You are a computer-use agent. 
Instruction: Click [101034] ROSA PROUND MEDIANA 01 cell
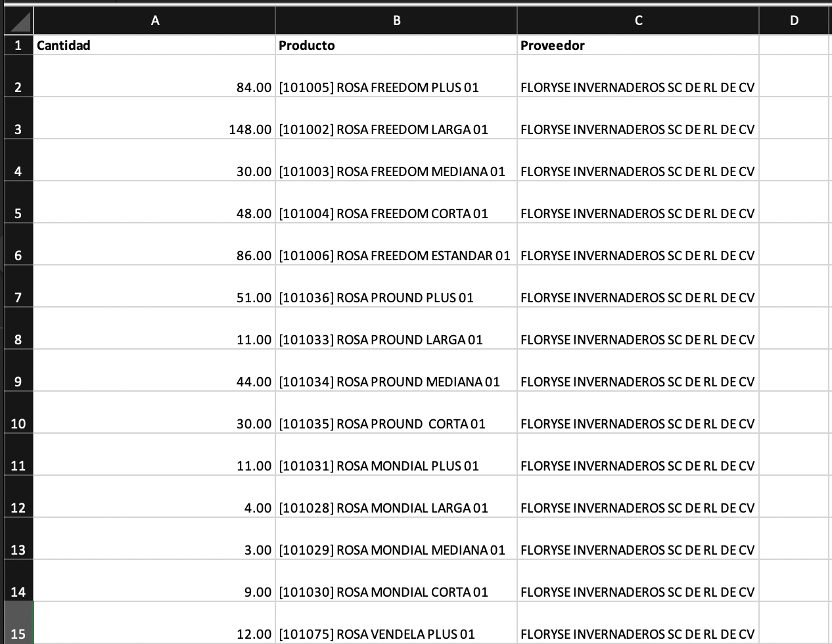pos(396,371)
